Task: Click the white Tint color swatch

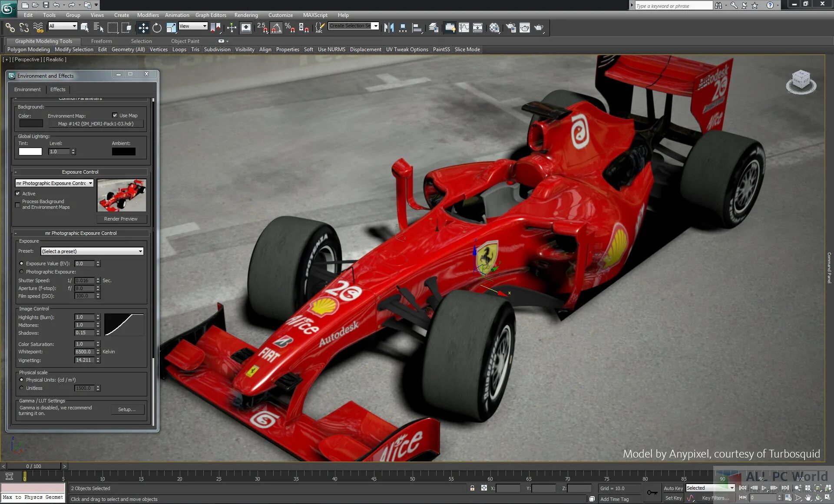Action: pyautogui.click(x=30, y=152)
